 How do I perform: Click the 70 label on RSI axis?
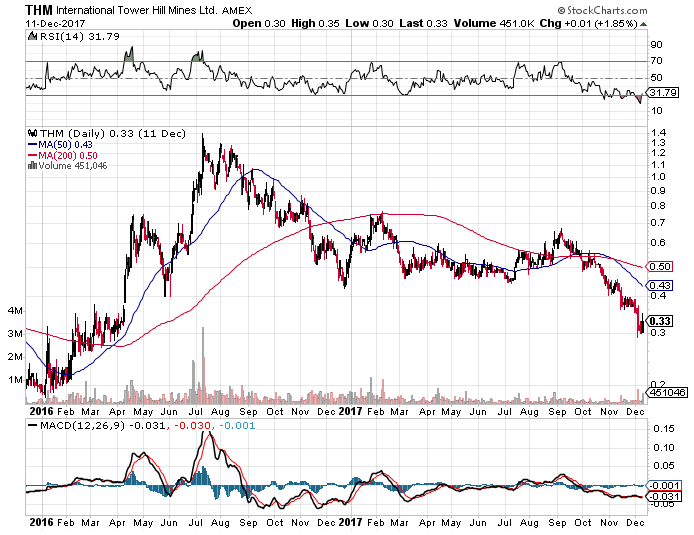pyautogui.click(x=656, y=61)
